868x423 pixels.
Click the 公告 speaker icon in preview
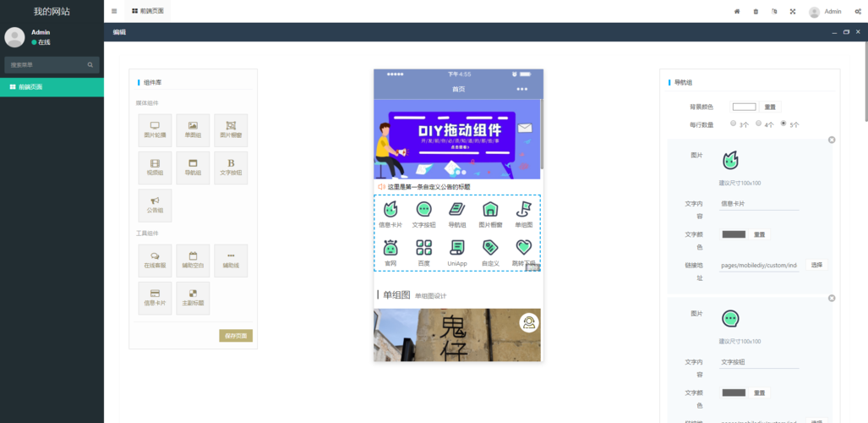pyautogui.click(x=381, y=187)
